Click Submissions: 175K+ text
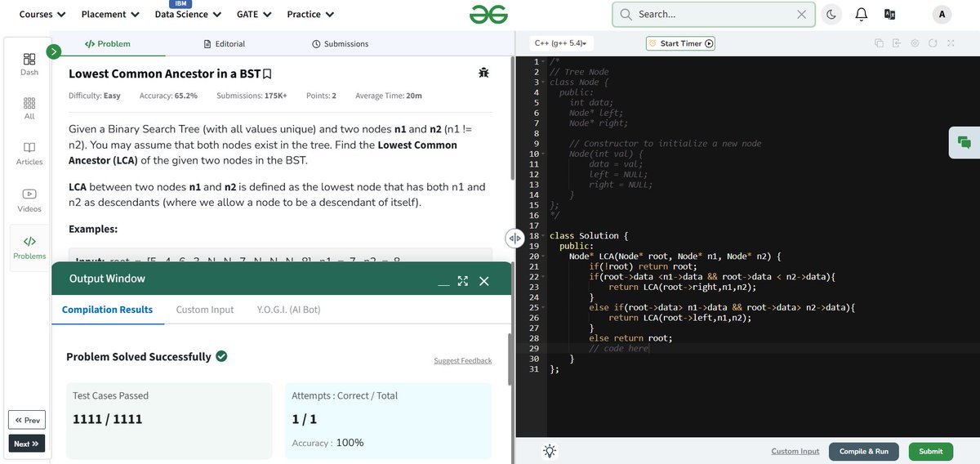This screenshot has width=980, height=464. coord(252,96)
